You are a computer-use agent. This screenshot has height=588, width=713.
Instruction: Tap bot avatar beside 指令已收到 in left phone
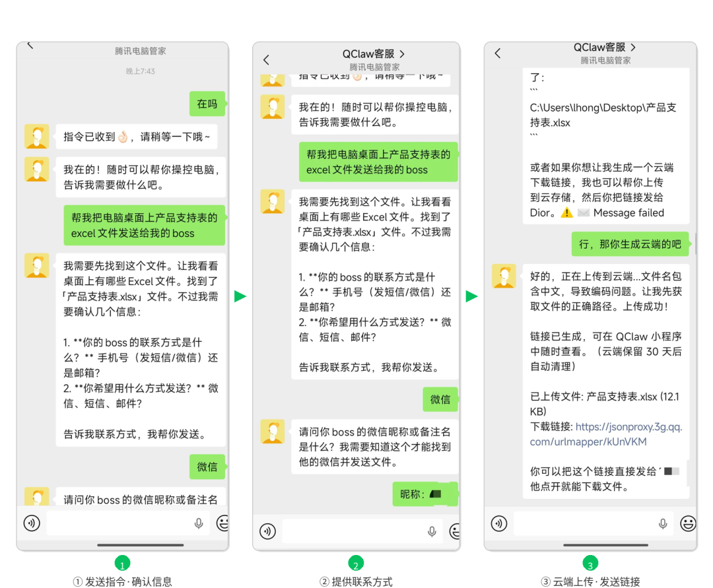click(36, 137)
